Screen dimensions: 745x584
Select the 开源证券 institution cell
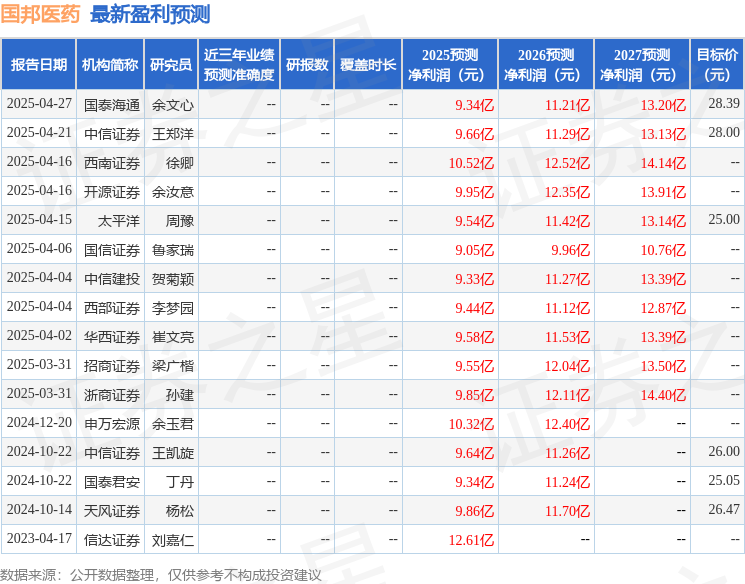coord(112,192)
